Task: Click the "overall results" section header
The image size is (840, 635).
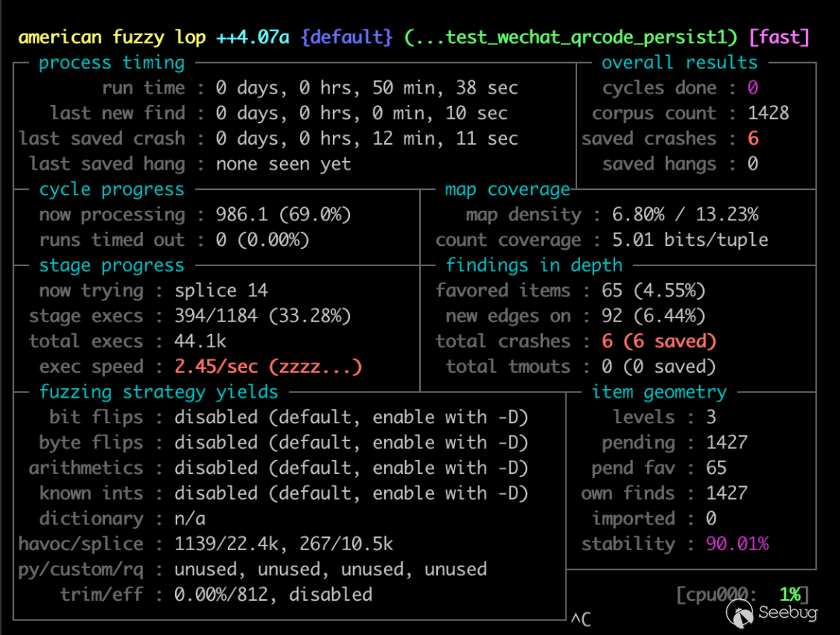Action: pos(679,63)
